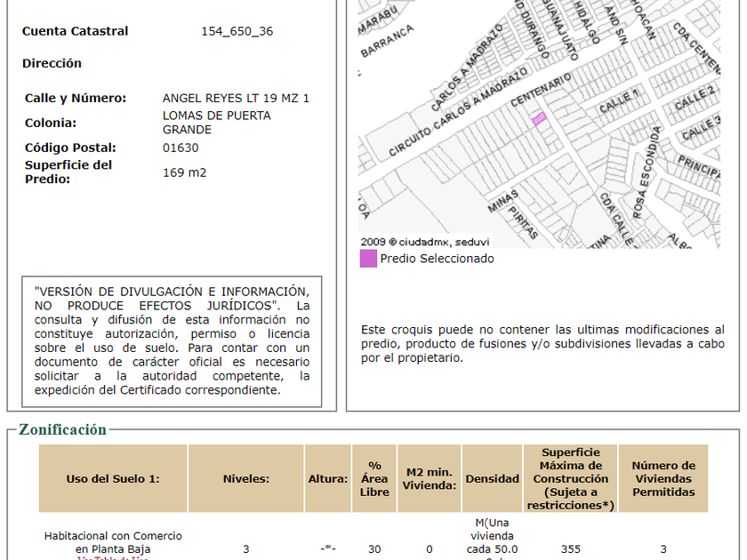Click the 'Altura:' column header
Viewport: 747px width, 560px height.
point(328,478)
